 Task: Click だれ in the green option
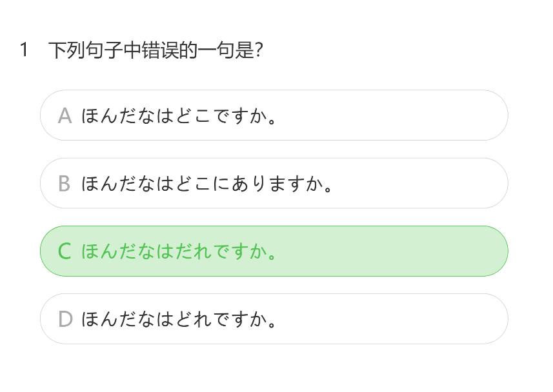tap(190, 251)
